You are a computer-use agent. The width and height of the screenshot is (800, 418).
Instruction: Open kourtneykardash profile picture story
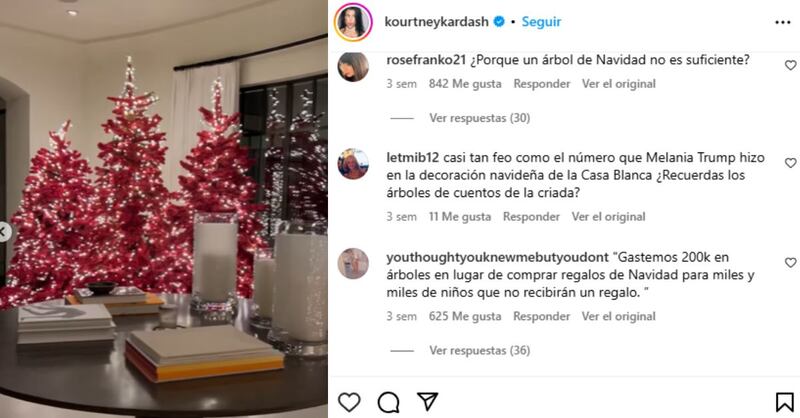pos(353,22)
